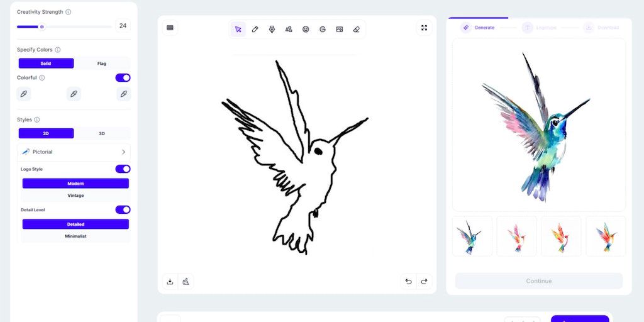Select the blue hummingbird thumbnail
This screenshot has width=644, height=322.
[472, 236]
